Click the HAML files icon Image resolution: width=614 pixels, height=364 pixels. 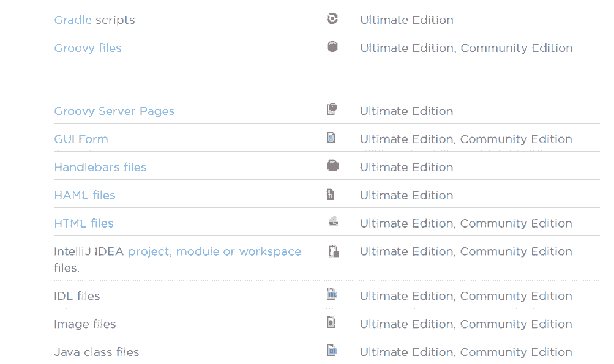331,195
